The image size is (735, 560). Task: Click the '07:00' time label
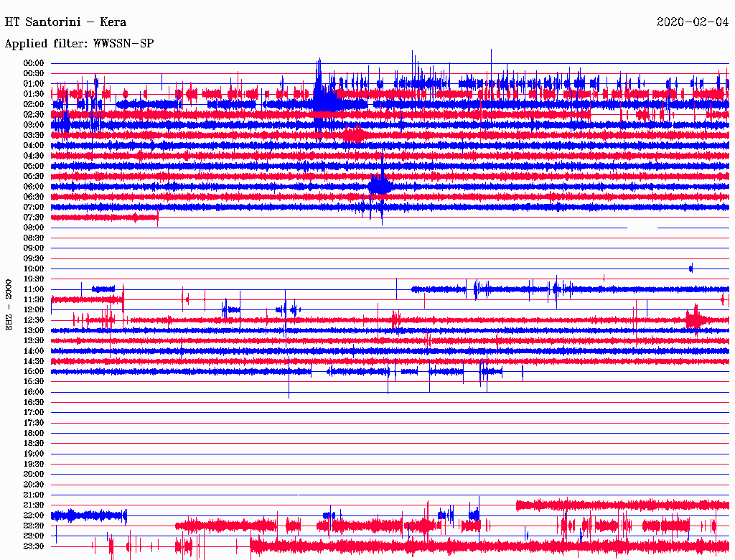[34, 207]
